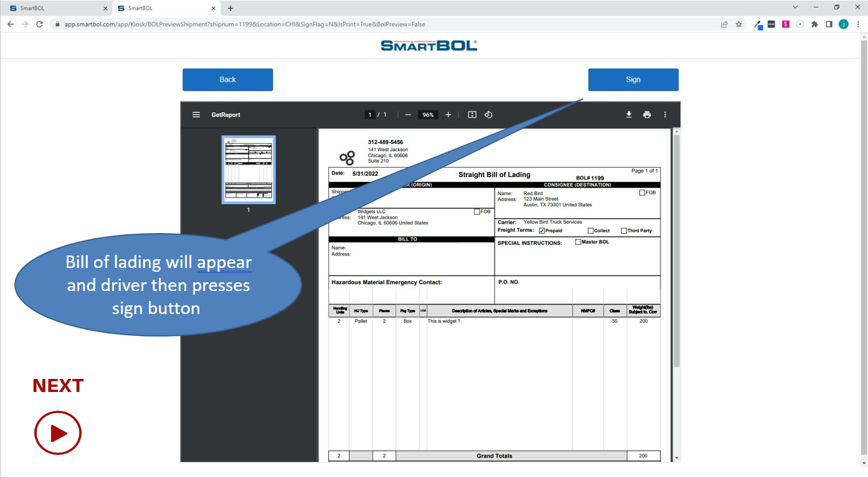This screenshot has height=478, width=868.
Task: Open the pink S extension icon
Action: (786, 24)
